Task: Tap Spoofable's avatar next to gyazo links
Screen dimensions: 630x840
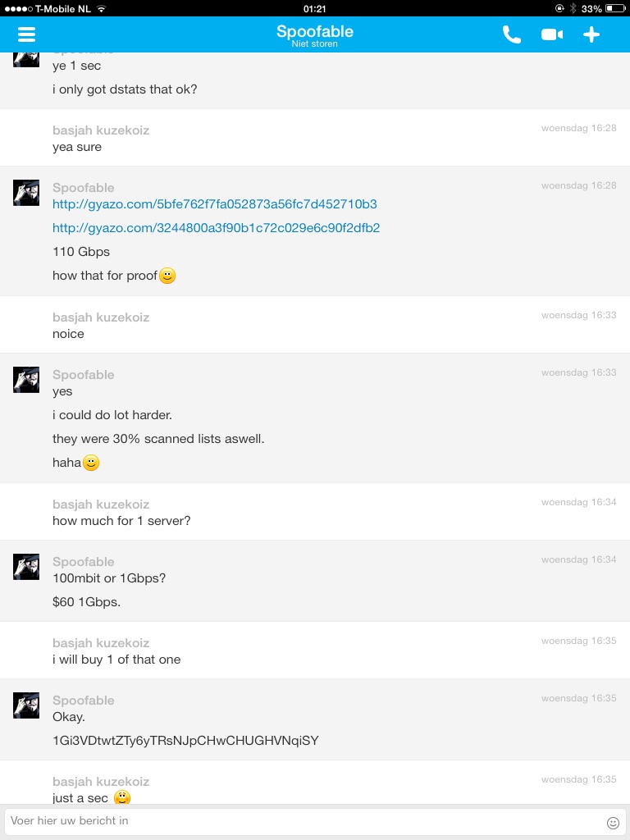Action: [x=26, y=193]
